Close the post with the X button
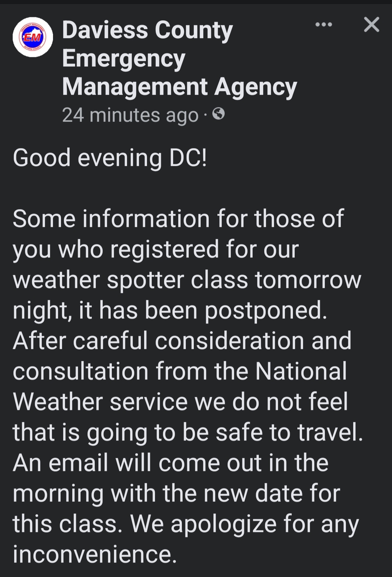The height and width of the screenshot is (577, 392). [371, 25]
